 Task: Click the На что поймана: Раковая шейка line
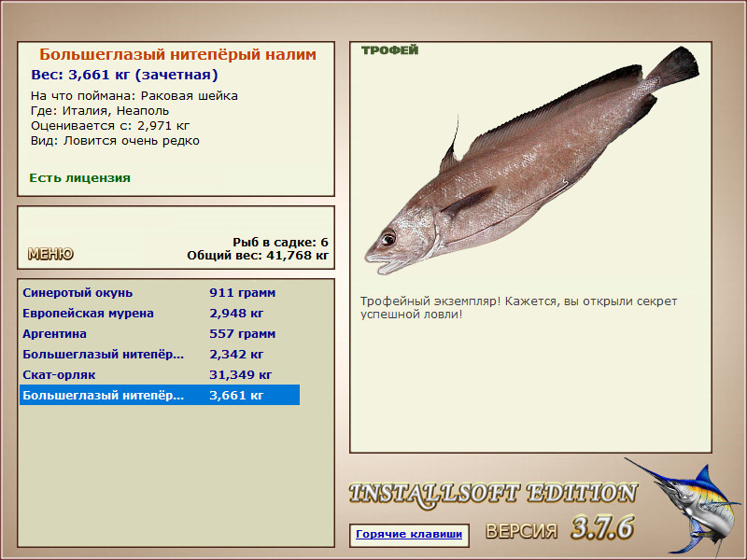tap(134, 96)
